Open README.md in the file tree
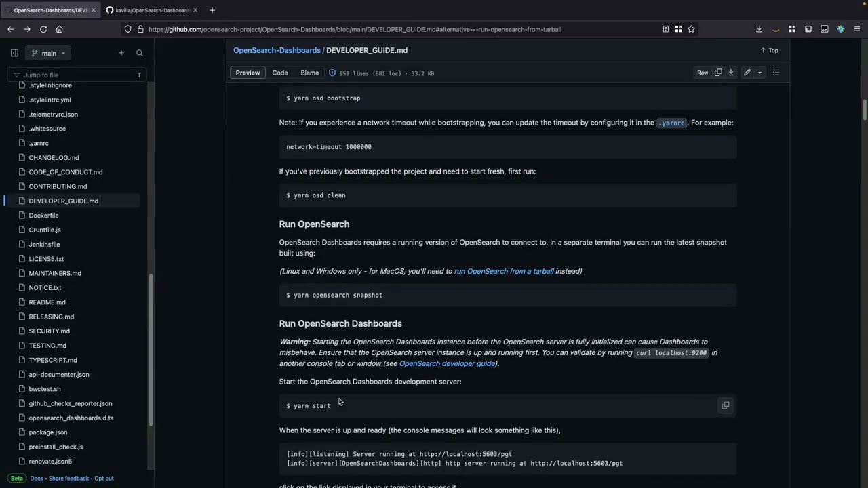 (x=47, y=302)
